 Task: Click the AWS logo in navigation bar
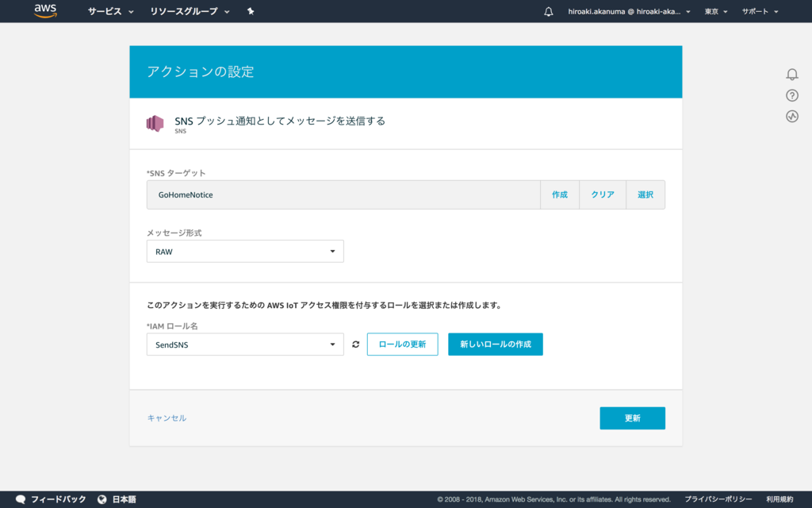coord(45,11)
